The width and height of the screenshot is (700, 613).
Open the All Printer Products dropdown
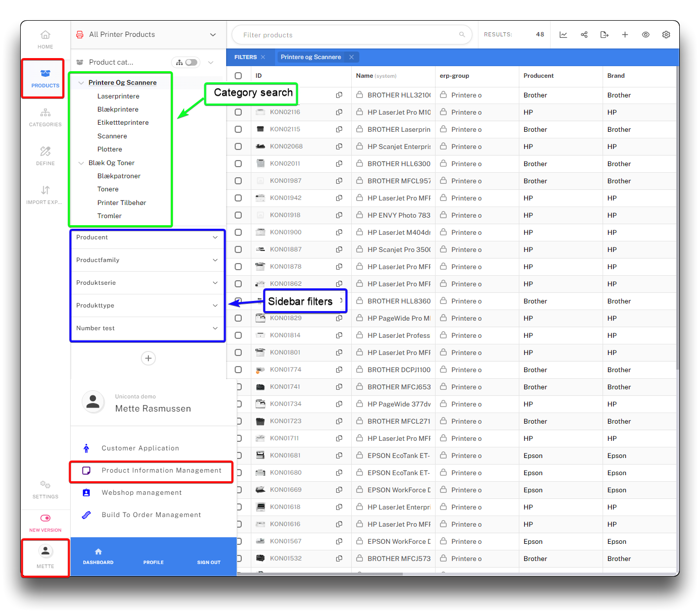pos(213,35)
